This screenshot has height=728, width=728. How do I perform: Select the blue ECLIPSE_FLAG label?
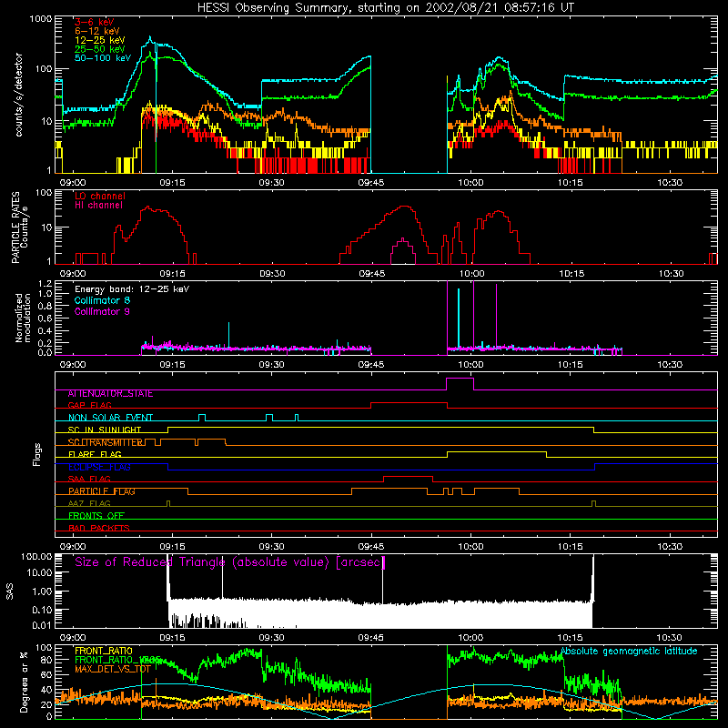point(99,467)
